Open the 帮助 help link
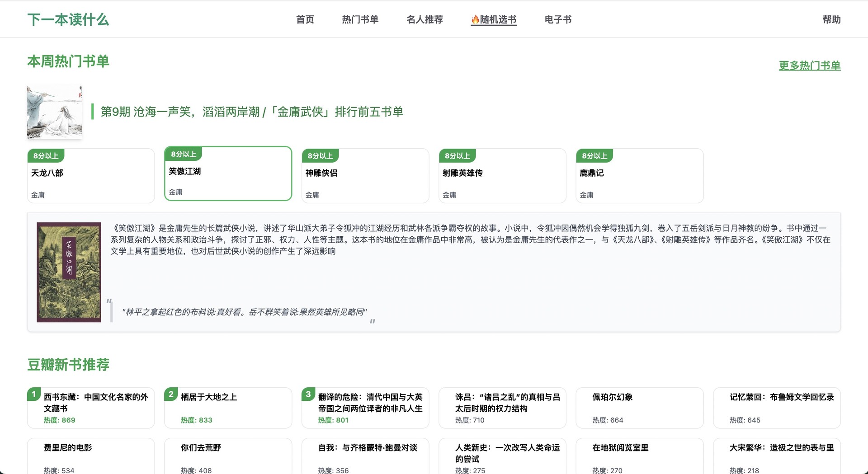868x474 pixels. (831, 19)
